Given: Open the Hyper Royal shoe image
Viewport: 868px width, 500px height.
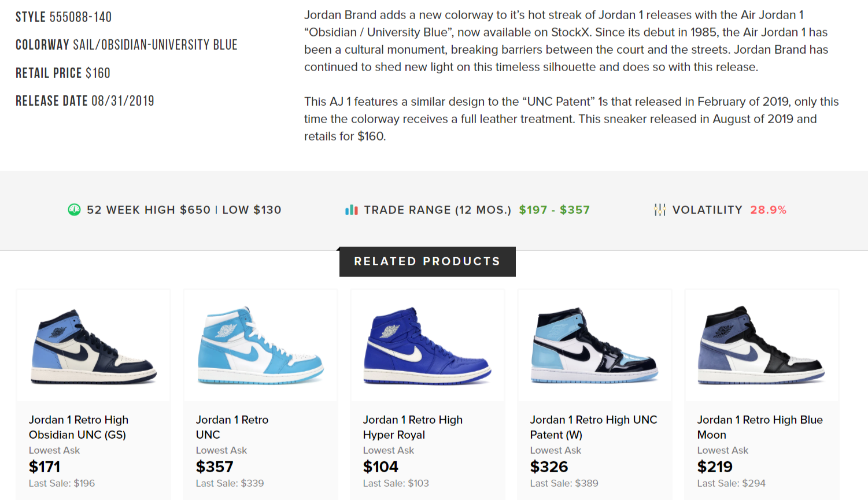Looking at the screenshot, I should pos(427,346).
